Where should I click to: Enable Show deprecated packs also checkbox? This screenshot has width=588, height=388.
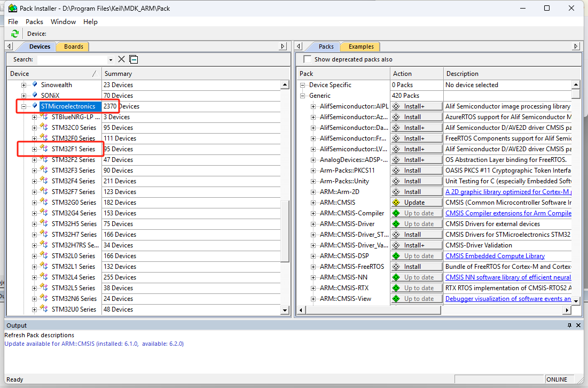coord(308,59)
